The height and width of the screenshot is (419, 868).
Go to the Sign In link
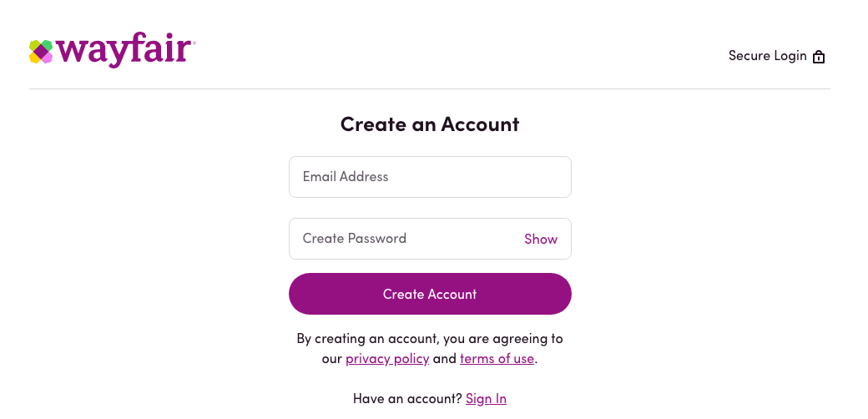[486, 398]
